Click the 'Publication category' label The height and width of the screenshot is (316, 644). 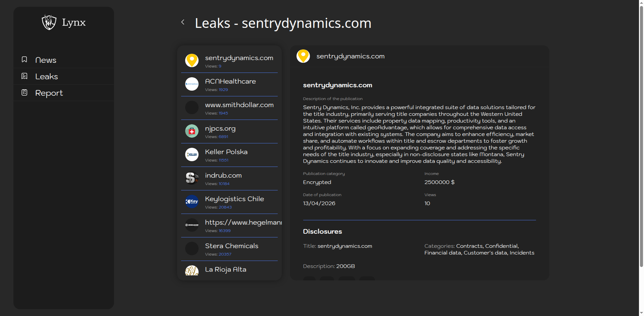point(324,174)
